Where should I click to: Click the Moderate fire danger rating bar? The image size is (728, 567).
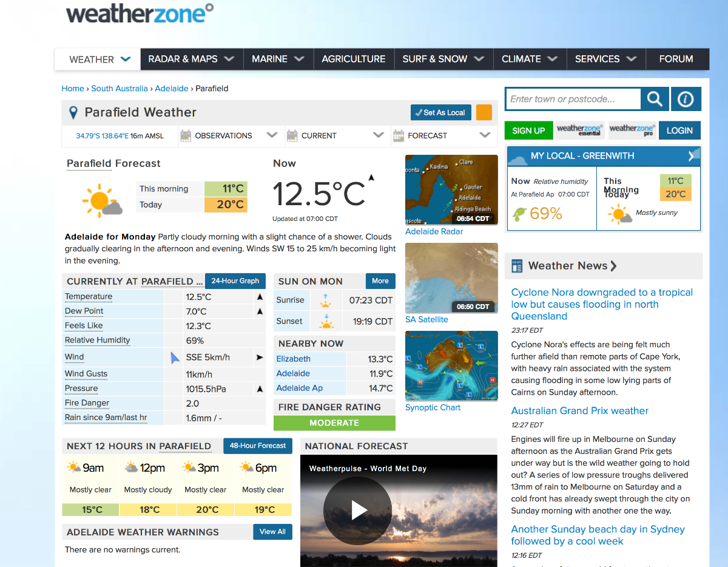tap(334, 423)
